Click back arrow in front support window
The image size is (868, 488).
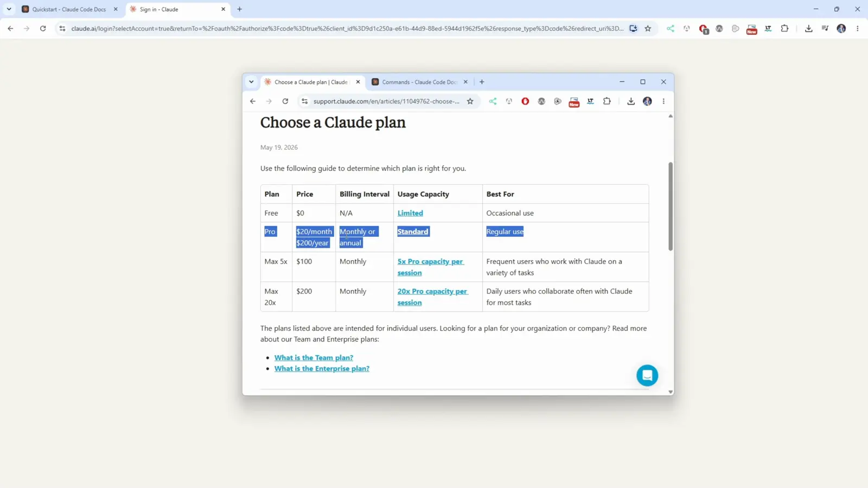(x=253, y=101)
